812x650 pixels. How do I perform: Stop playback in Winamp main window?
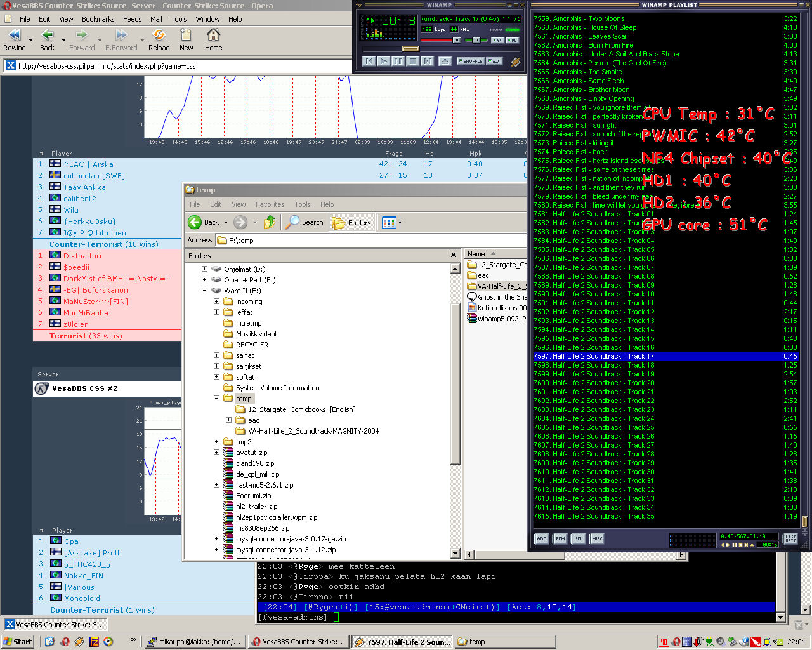pyautogui.click(x=413, y=62)
